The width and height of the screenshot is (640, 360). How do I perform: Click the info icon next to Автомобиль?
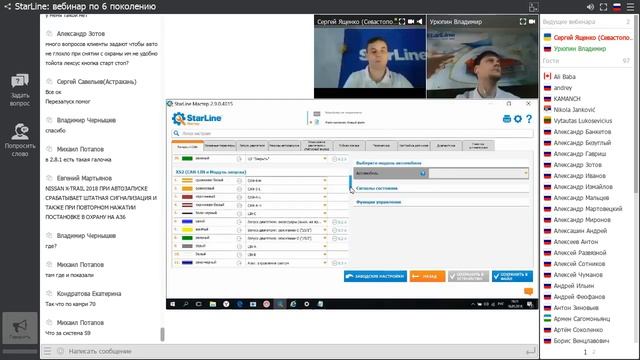pyautogui.click(x=422, y=173)
